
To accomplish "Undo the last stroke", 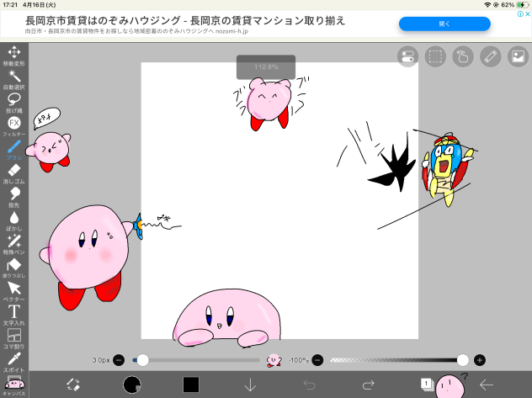I will (310, 385).
